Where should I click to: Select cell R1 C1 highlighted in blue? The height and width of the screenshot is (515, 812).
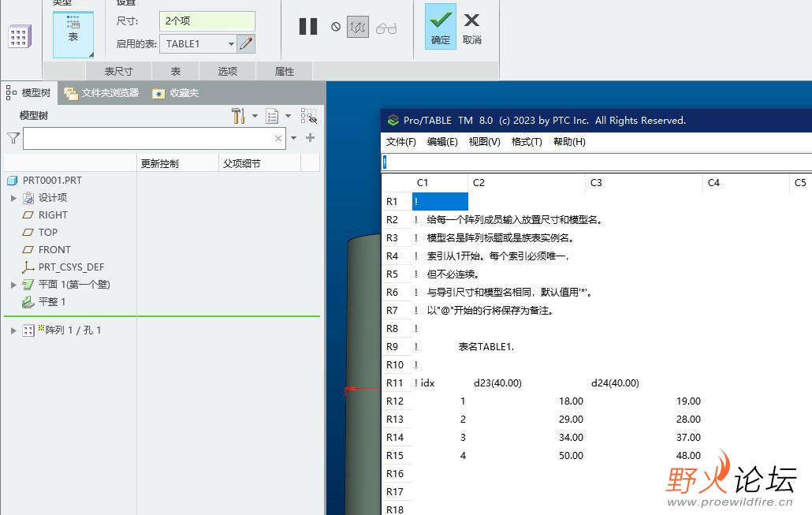(440, 202)
